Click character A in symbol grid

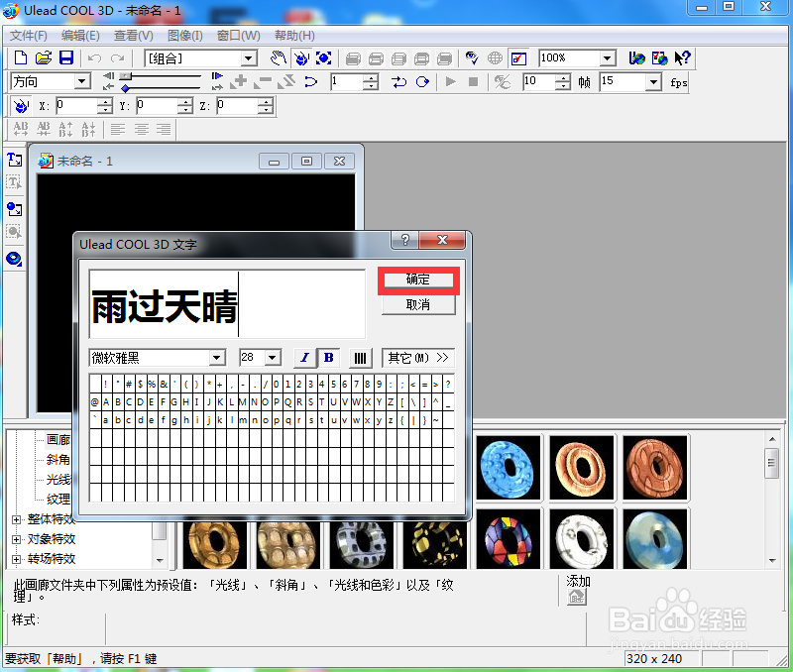[x=106, y=402]
